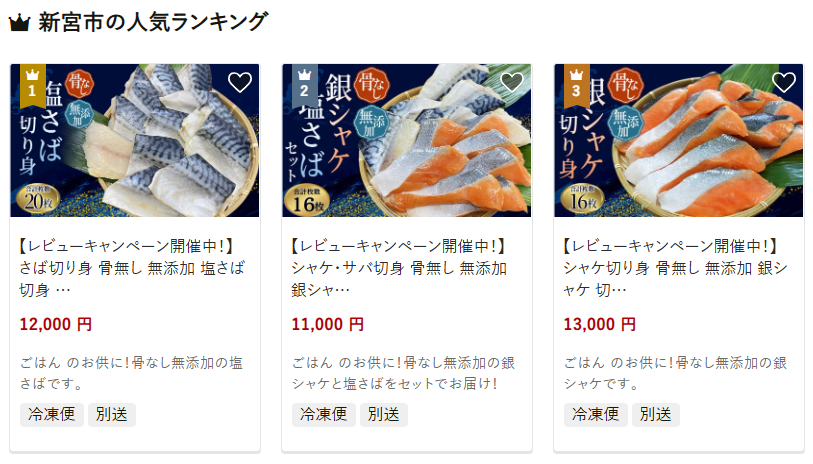Toggle heart on rank 2 salmon-mackerel set
813x464 pixels.
512,82
